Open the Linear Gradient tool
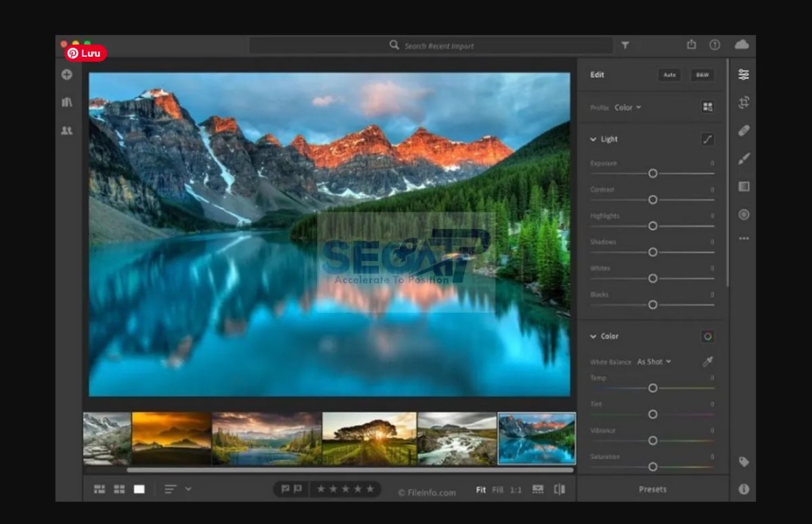 [x=743, y=187]
